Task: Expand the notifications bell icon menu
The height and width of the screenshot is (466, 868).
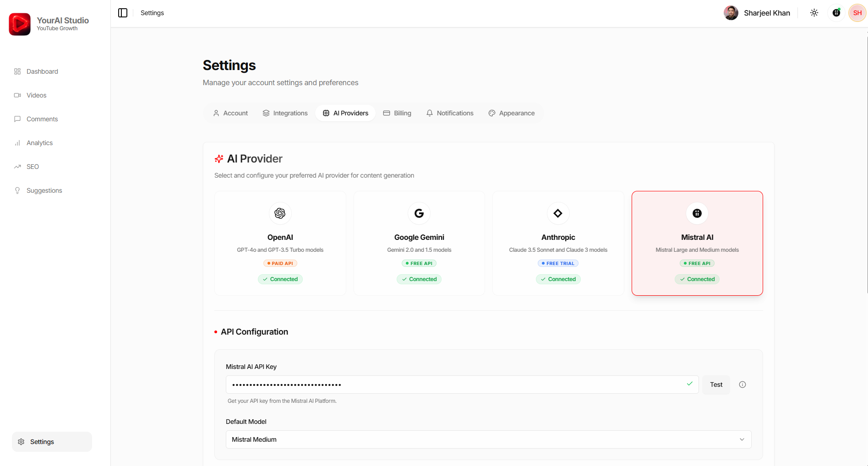Action: [836, 13]
